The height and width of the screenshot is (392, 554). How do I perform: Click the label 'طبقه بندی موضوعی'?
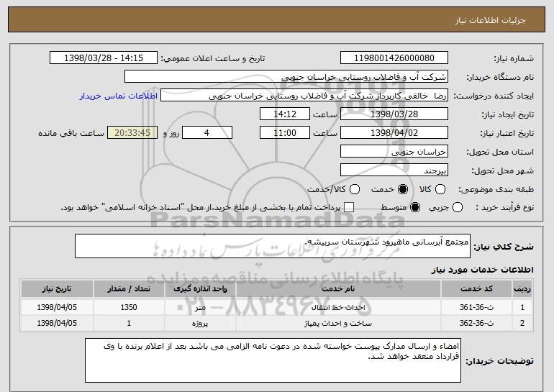[x=496, y=189]
